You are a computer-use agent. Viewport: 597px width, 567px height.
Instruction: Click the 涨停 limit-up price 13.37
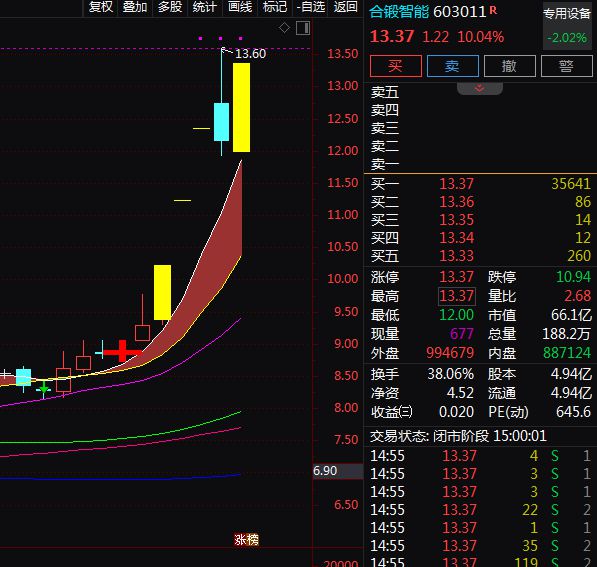pos(456,277)
